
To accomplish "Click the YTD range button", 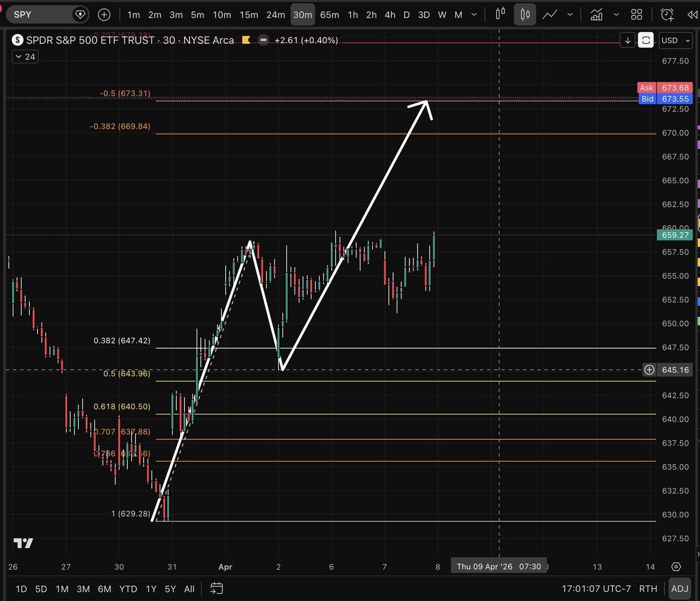I will 128,589.
